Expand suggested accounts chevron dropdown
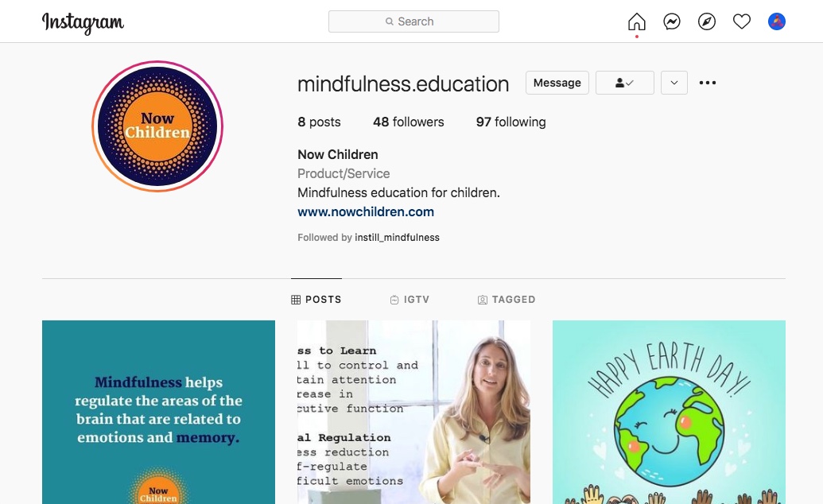Image resolution: width=823 pixels, height=504 pixels. tap(674, 83)
